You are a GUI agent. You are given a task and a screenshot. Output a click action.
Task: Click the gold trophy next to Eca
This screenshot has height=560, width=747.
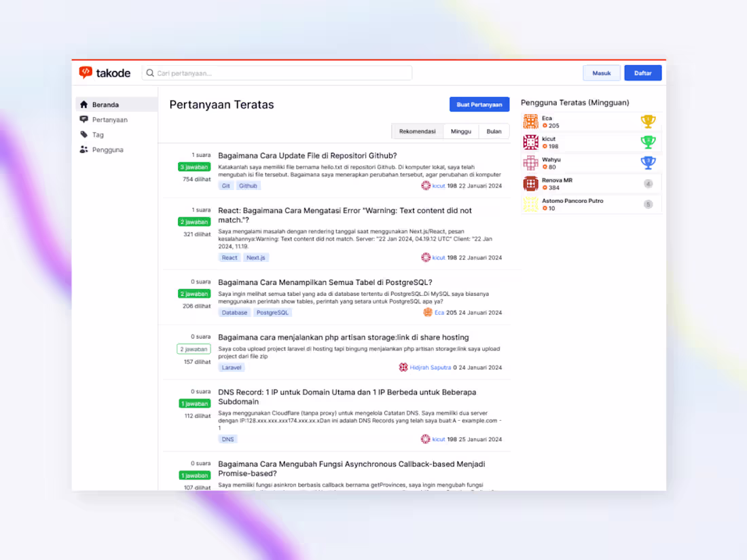648,122
